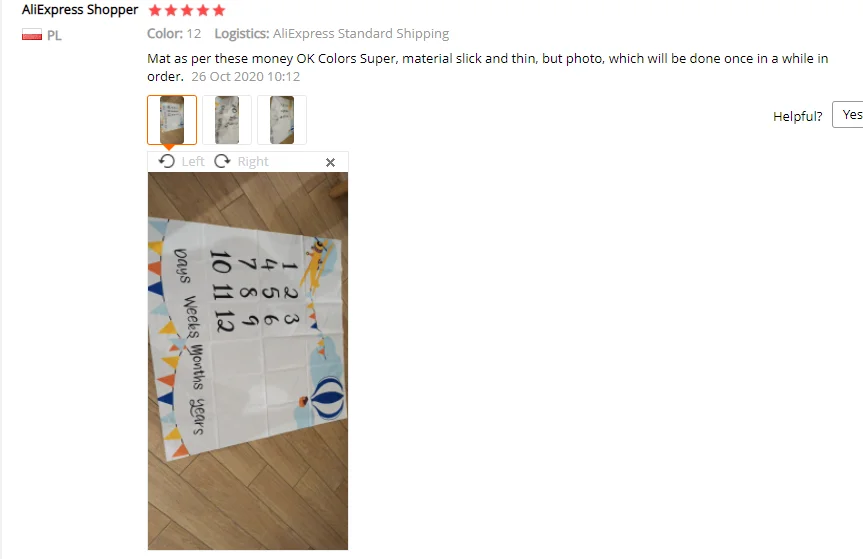
Task: Open the second review photo thumbnail
Action: point(227,120)
